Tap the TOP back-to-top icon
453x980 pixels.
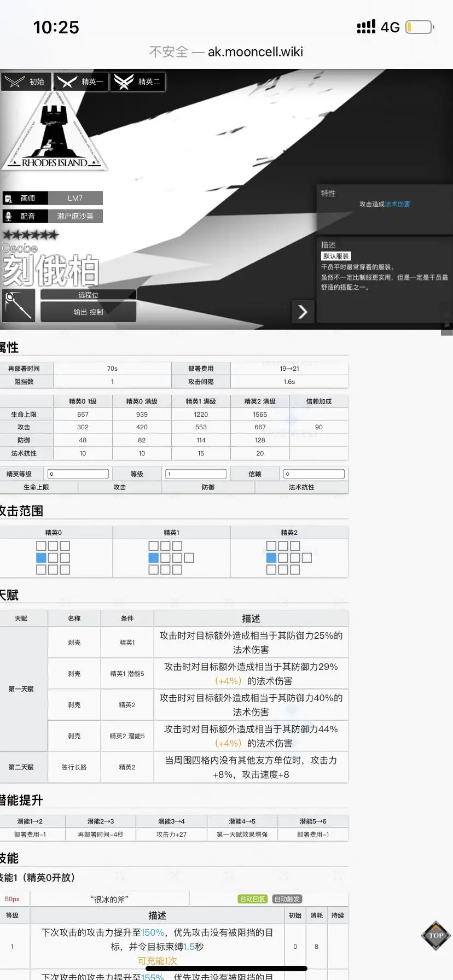tap(435, 935)
